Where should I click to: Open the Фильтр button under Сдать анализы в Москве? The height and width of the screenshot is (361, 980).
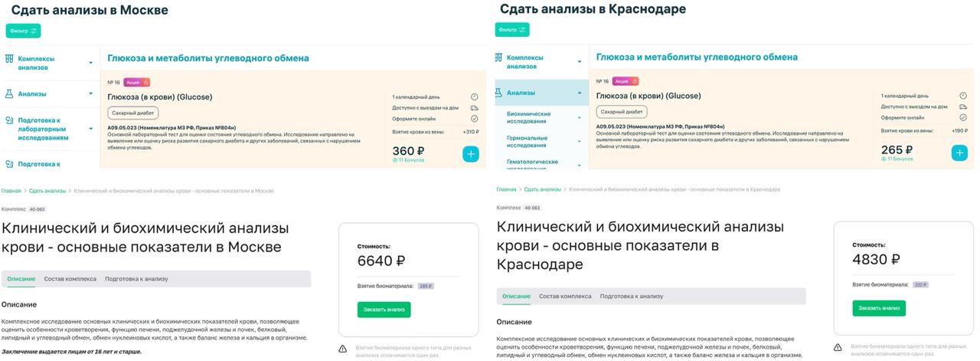click(23, 31)
